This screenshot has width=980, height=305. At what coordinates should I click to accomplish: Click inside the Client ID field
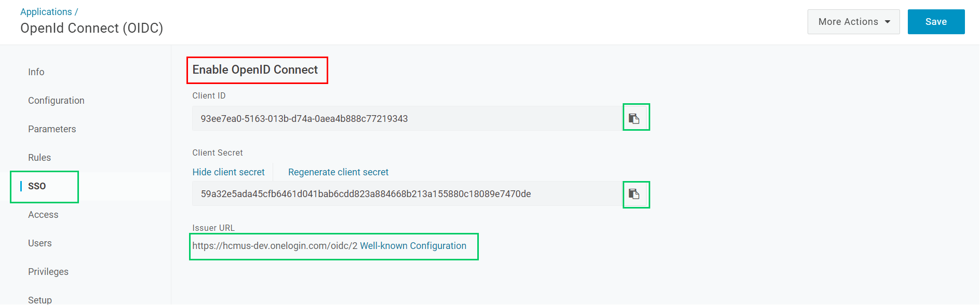[x=407, y=118]
